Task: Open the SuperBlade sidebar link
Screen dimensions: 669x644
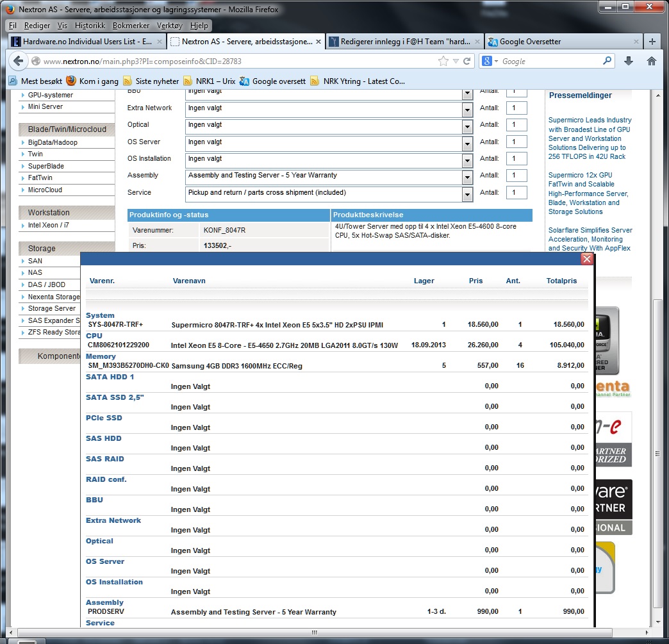Action: [x=45, y=166]
